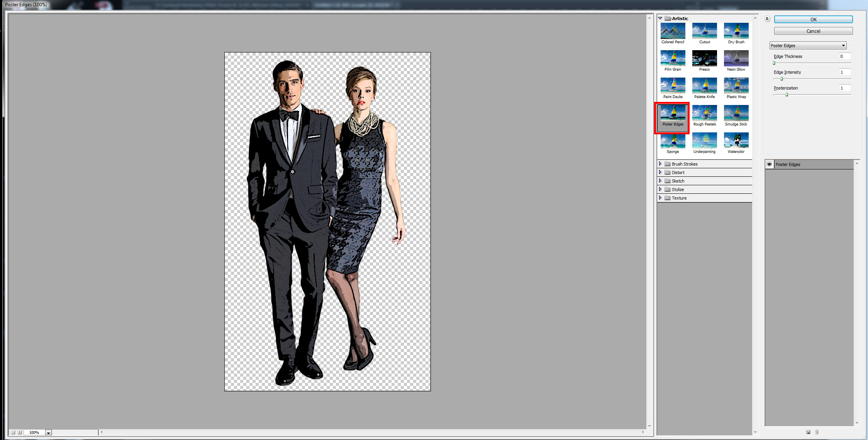This screenshot has height=440, width=868.
Task: Click the Edge Intensity slider handle
Action: 782,79
